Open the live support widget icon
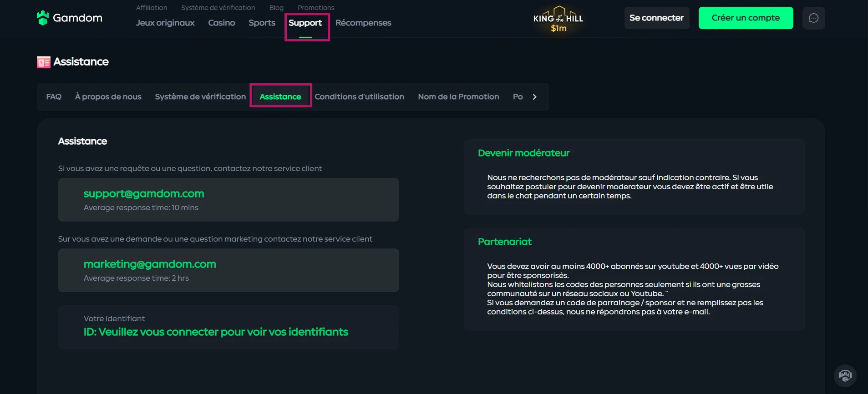 (845, 376)
